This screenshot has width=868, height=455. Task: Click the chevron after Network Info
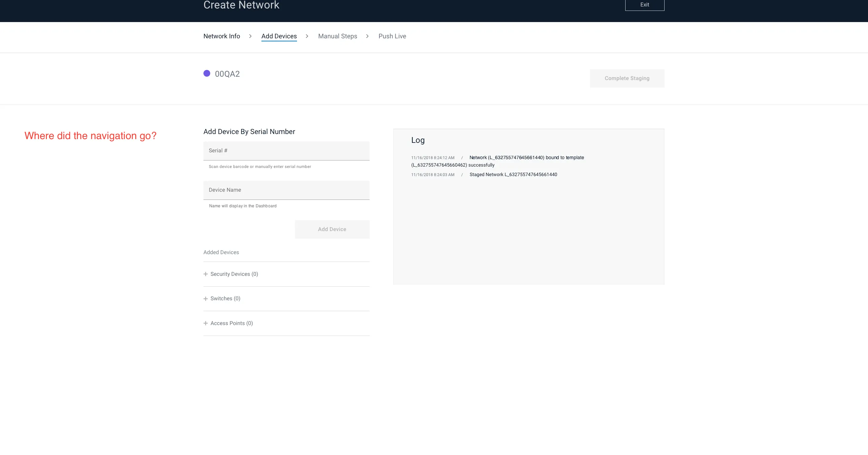click(x=250, y=36)
